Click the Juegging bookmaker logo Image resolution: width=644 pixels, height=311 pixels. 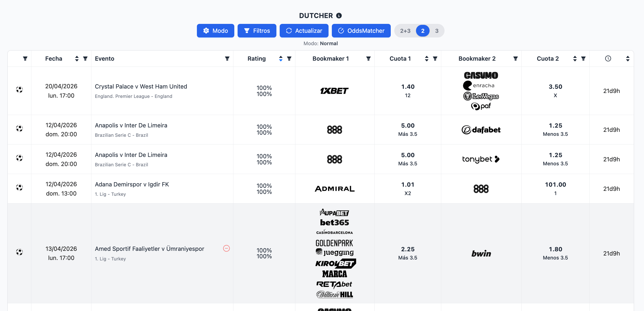334,252
